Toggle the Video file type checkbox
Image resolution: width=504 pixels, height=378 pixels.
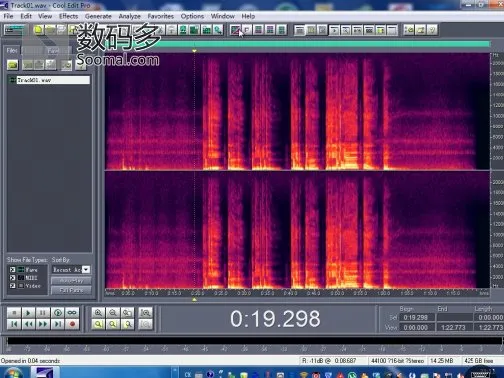point(12,286)
